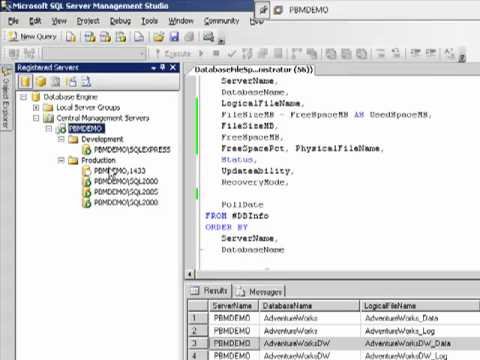This screenshot has width=480, height=360.
Task: Click the Cancel executing query stop icon
Action: [x=216, y=53]
